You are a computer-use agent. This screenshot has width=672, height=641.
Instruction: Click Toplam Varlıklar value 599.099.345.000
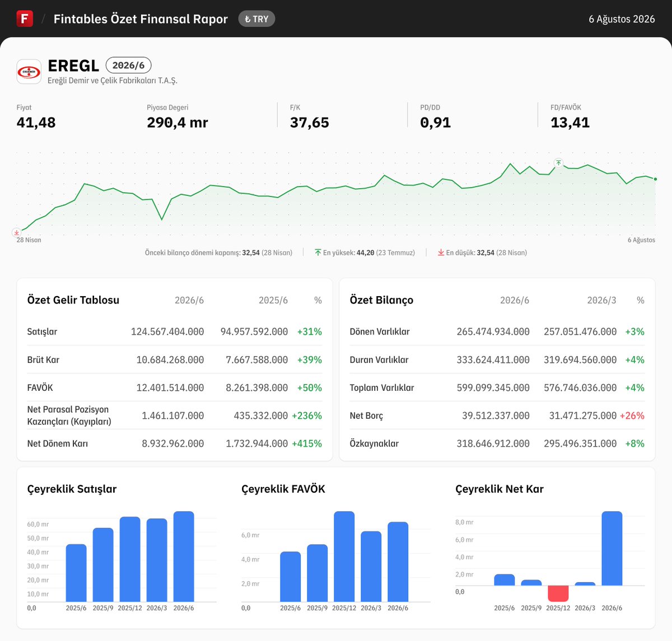[x=493, y=387]
